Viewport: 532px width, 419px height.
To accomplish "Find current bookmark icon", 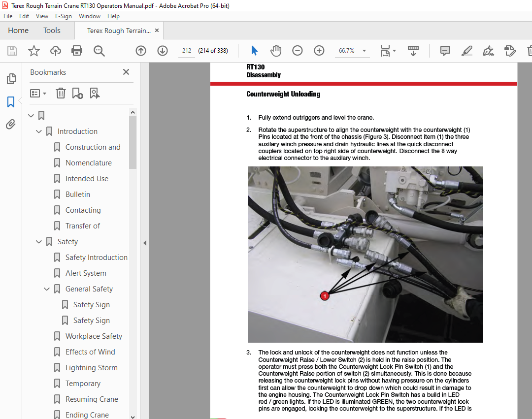I will 95,93.
